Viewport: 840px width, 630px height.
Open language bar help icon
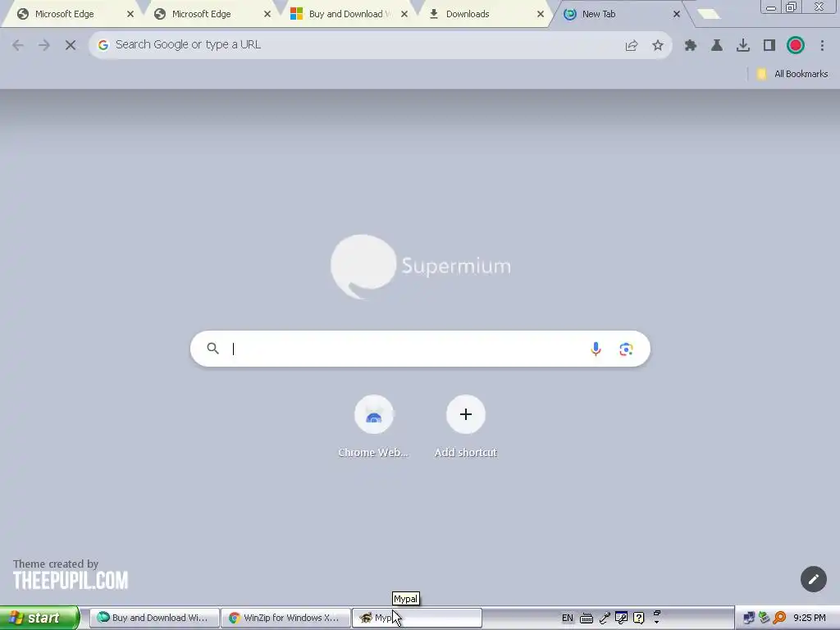click(638, 619)
